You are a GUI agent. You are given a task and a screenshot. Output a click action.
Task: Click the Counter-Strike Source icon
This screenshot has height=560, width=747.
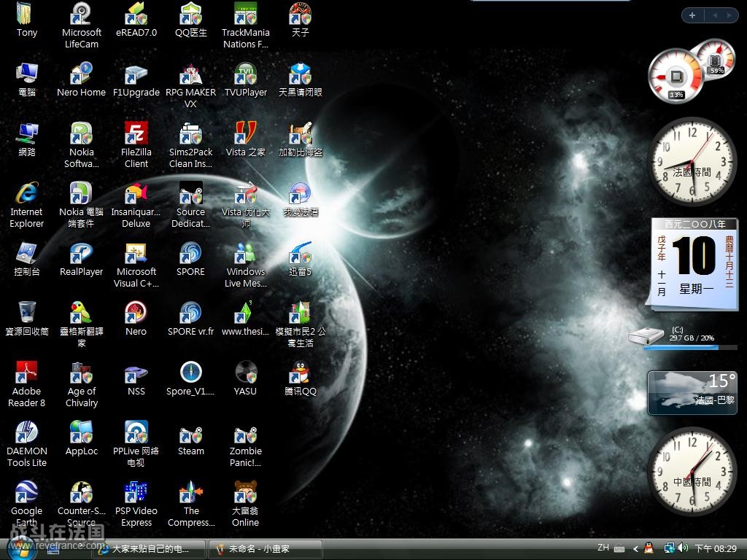[x=82, y=492]
